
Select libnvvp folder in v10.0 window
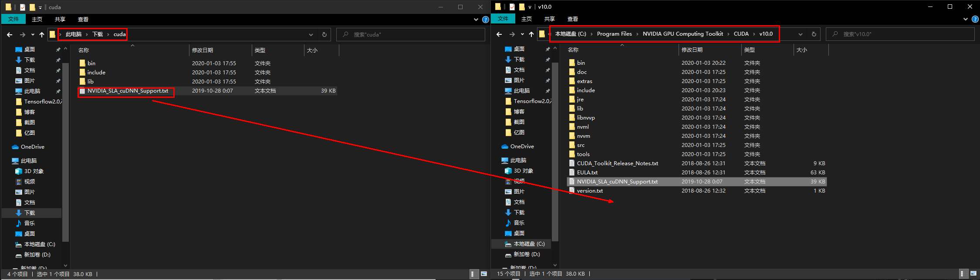tap(586, 118)
